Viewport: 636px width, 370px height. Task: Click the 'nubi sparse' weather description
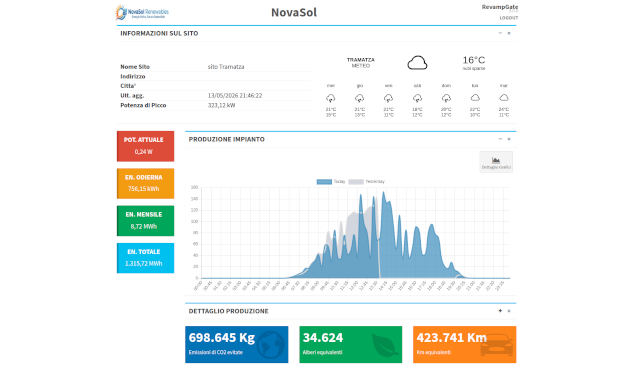coord(474,69)
